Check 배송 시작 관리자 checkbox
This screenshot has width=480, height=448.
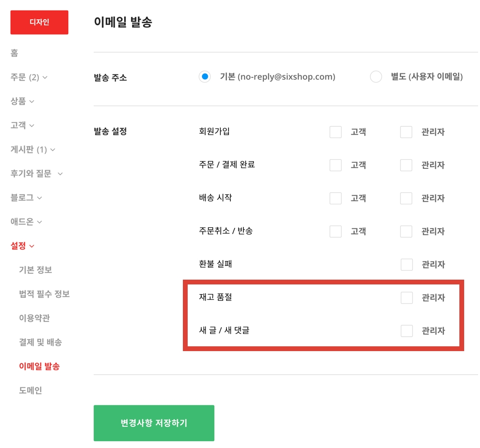click(406, 198)
